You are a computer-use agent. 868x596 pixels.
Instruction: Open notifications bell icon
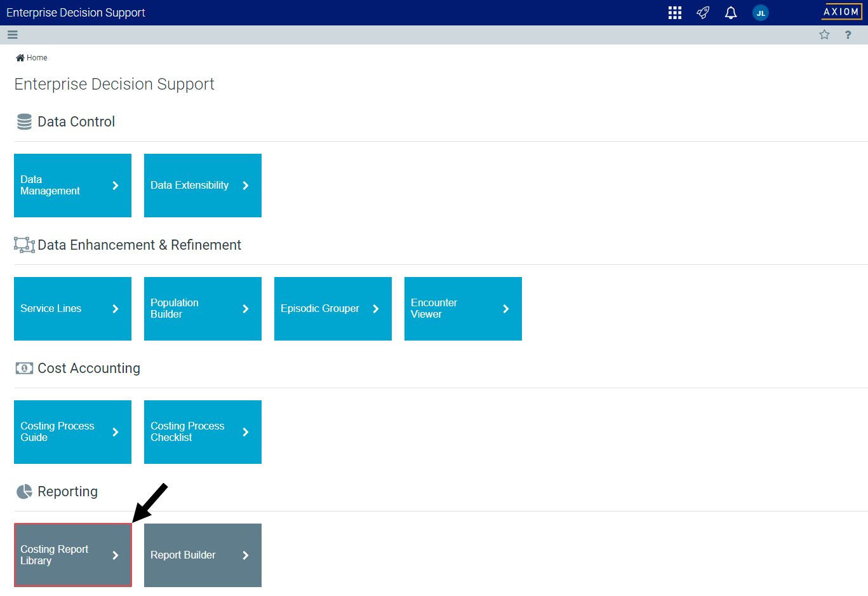click(x=731, y=13)
